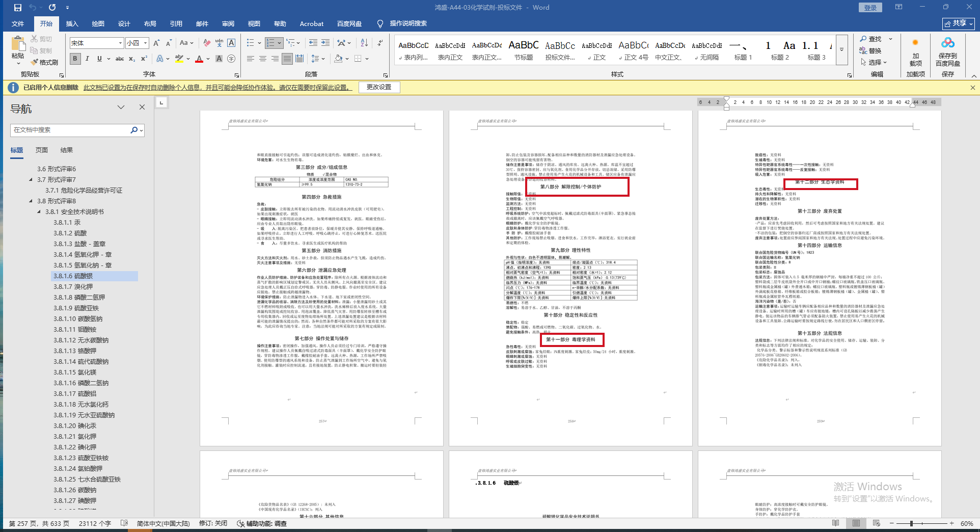Click the 登录 sign-in button
Screen dimensions: 980x532
tap(870, 8)
